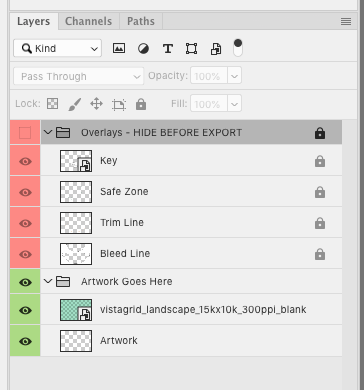Collapse the Overlays group chevron
Image resolution: width=364 pixels, height=390 pixels.
48,132
